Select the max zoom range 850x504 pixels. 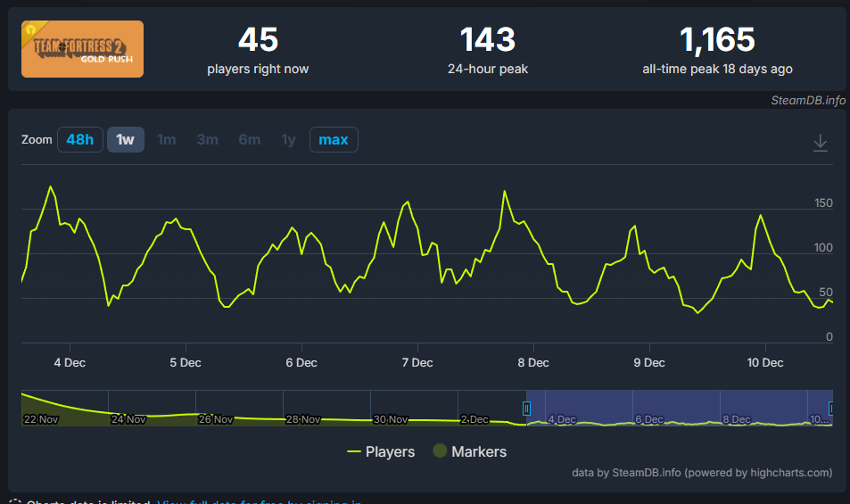(x=334, y=140)
